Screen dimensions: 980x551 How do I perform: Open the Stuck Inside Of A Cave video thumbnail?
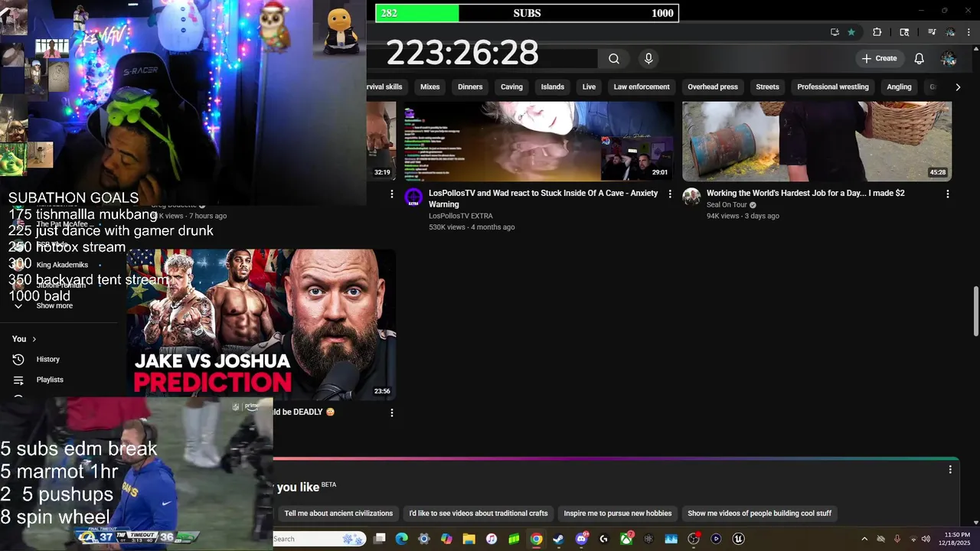539,142
